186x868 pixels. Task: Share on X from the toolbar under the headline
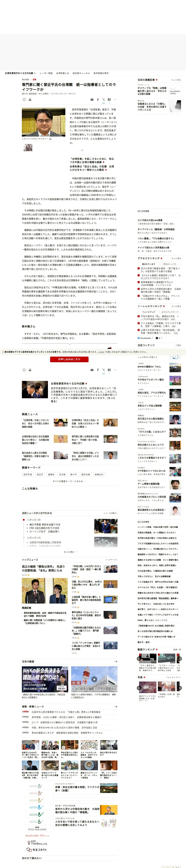(104, 100)
